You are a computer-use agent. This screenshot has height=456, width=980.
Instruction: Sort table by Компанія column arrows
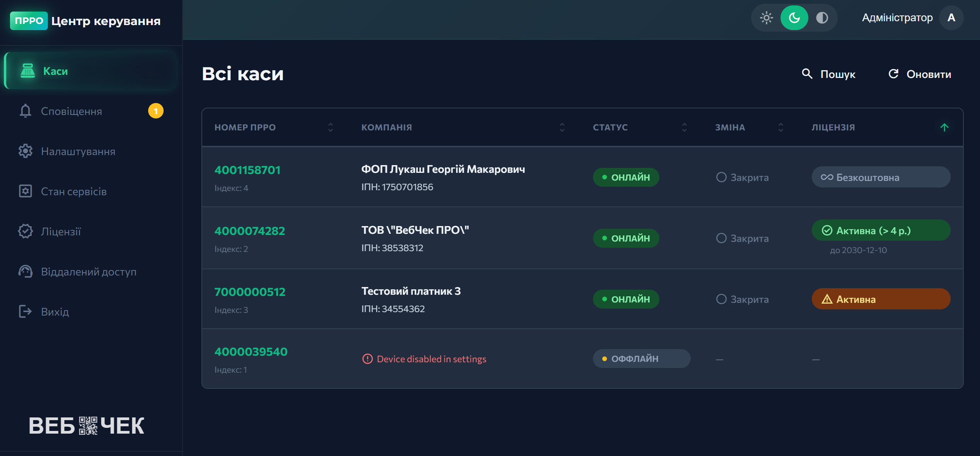click(562, 127)
